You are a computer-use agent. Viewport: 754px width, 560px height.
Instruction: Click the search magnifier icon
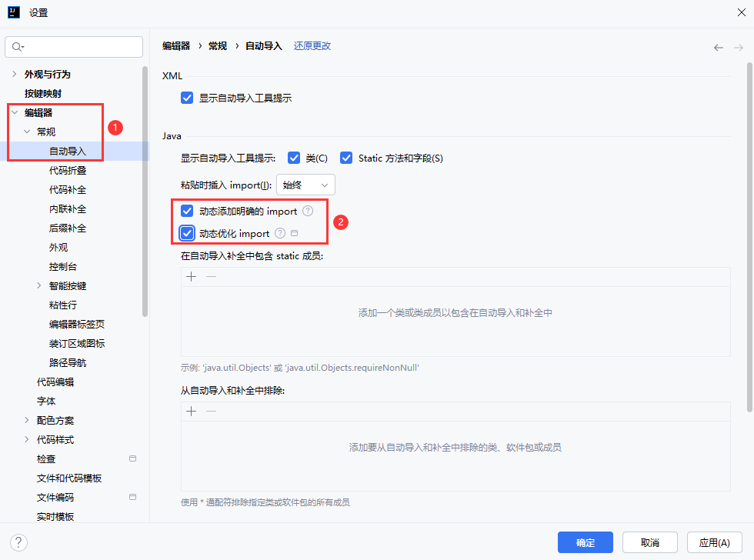coord(18,47)
